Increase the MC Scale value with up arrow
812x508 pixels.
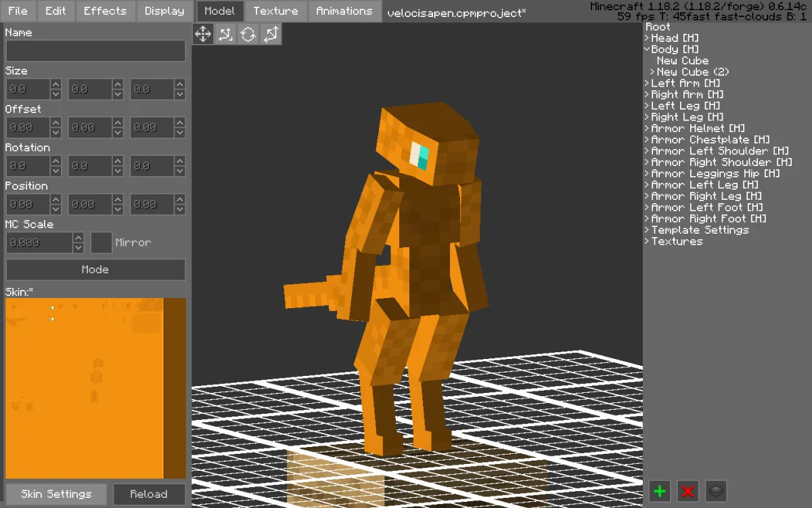tap(78, 238)
